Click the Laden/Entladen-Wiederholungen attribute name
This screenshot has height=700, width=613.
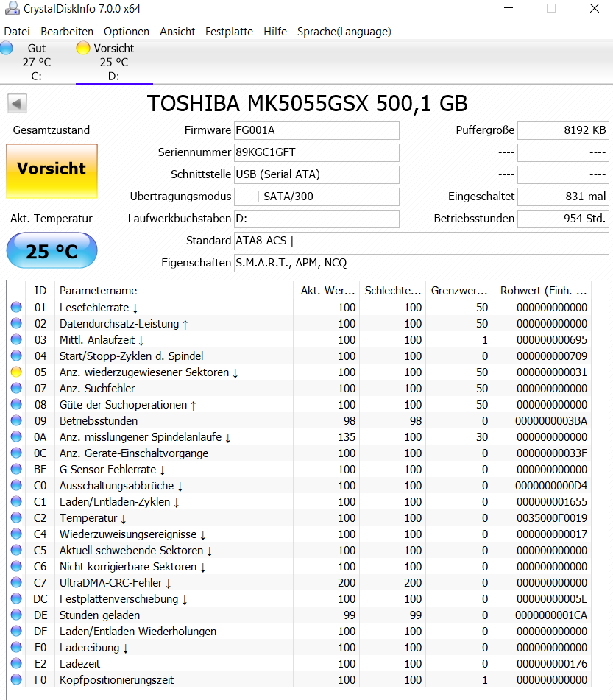pos(138,632)
